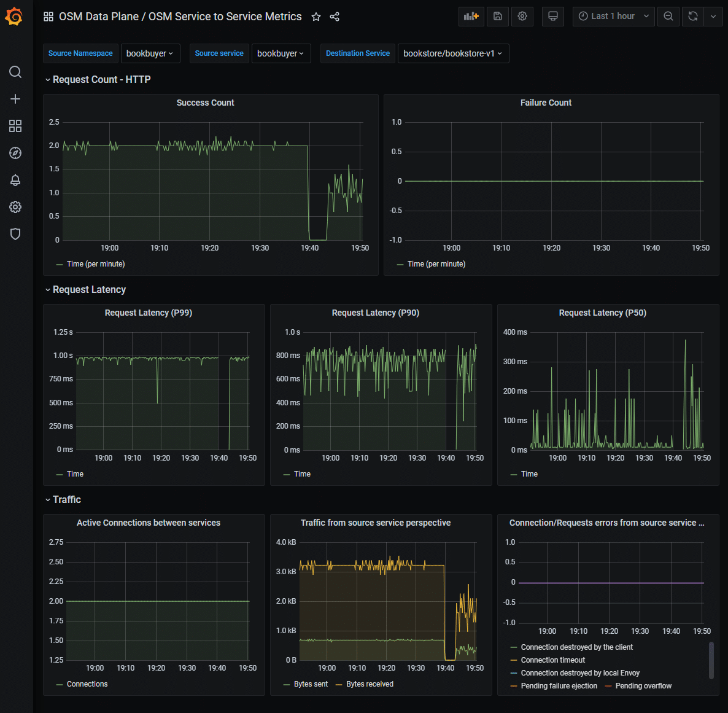
Task: Open the bookbuyer Source Namespace dropdown
Action: (x=150, y=53)
